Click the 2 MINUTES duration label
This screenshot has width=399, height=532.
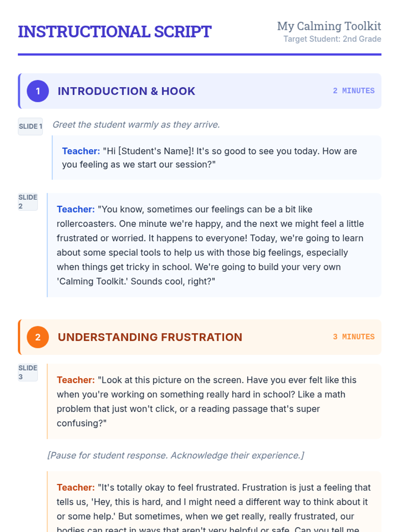coord(354,91)
